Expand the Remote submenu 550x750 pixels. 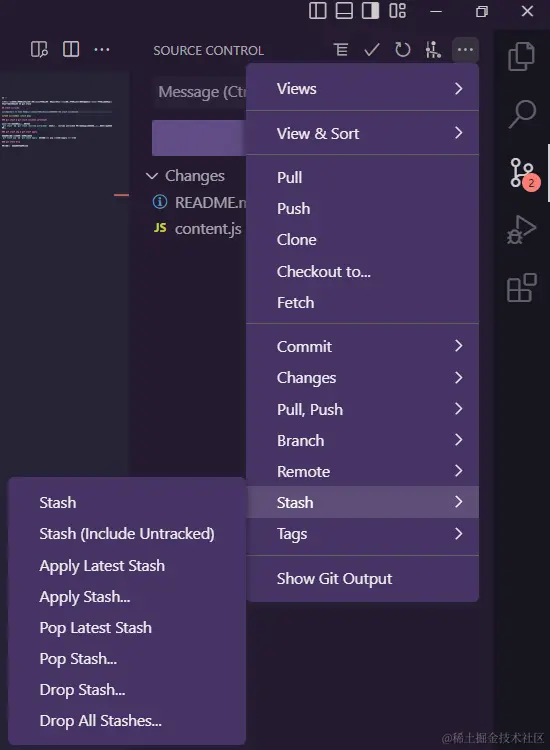362,471
